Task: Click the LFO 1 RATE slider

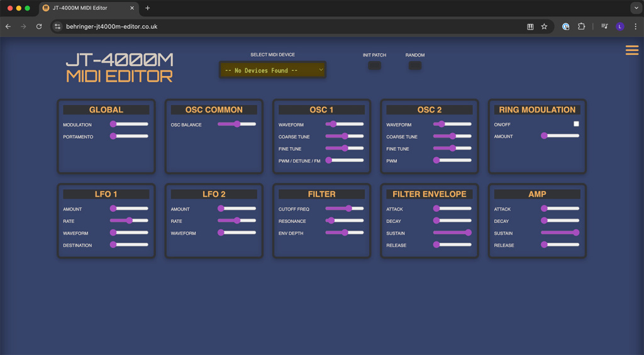Action: point(129,221)
